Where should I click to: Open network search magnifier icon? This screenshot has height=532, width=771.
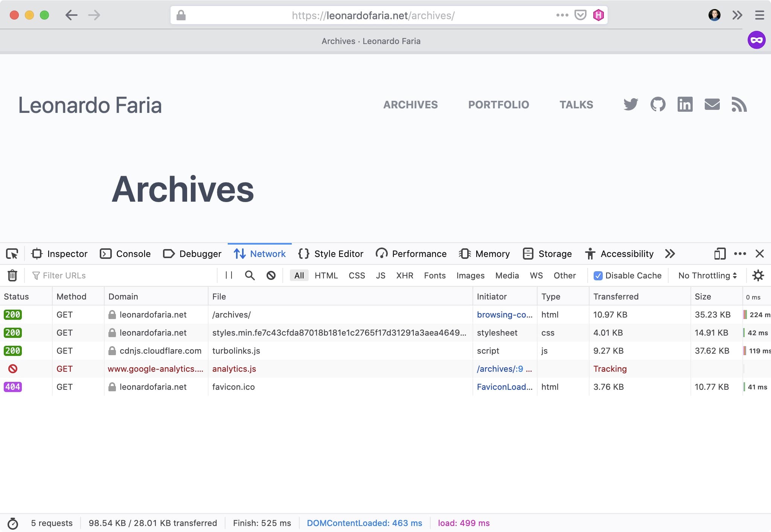tap(250, 275)
